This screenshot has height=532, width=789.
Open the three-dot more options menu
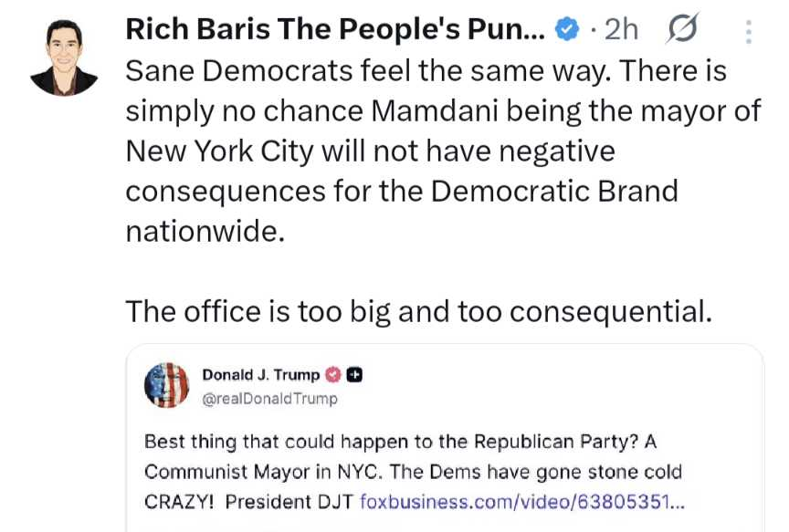[749, 32]
